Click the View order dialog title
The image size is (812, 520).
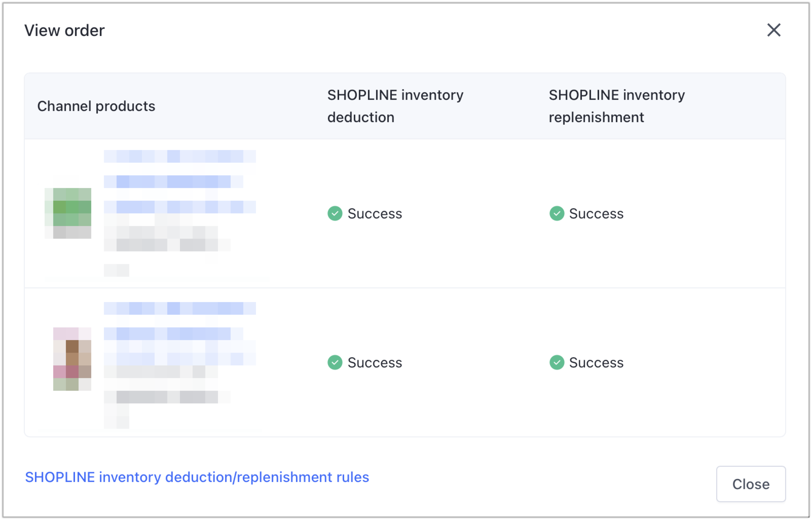tap(64, 30)
